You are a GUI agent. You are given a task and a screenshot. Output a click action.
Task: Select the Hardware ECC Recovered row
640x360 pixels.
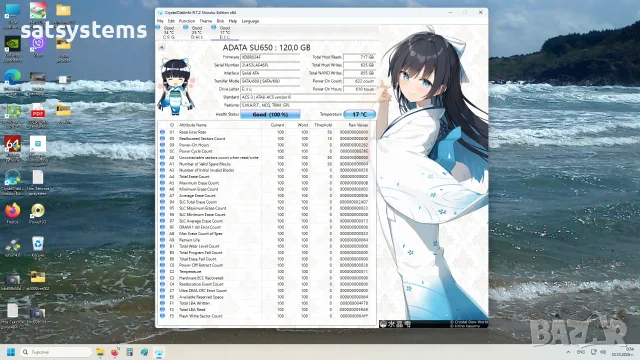(x=264, y=278)
